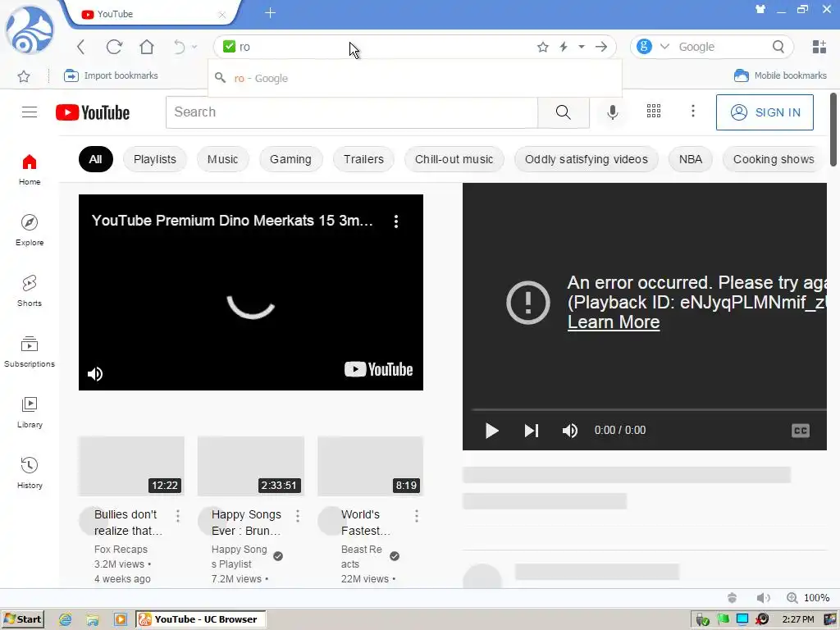Open Mobile bookmarks
Screen dimensions: 840x630
point(780,75)
